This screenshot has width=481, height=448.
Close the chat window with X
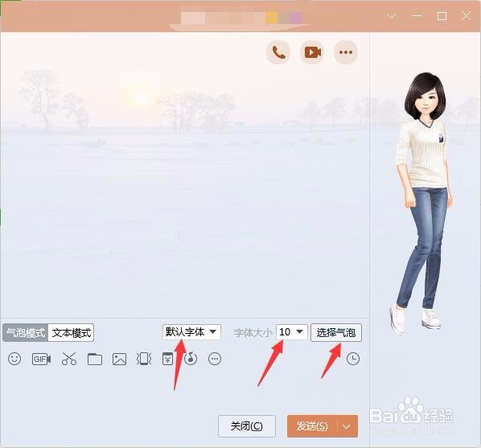tap(467, 15)
